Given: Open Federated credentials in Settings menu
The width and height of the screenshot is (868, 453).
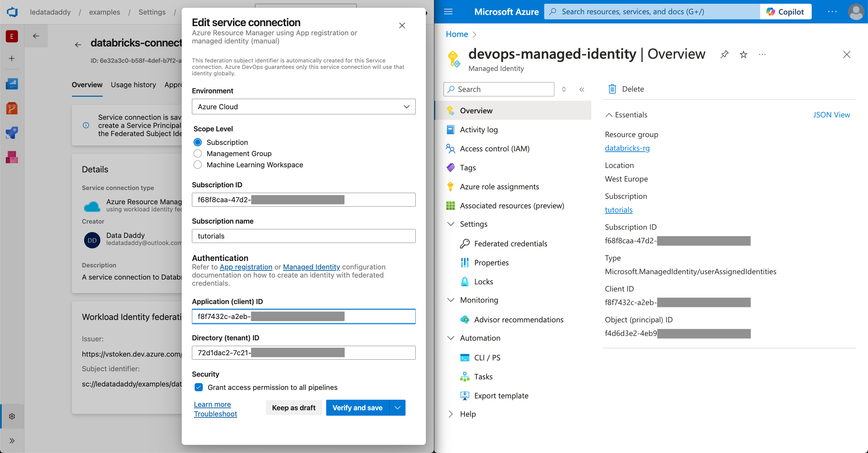Looking at the screenshot, I should pos(510,244).
